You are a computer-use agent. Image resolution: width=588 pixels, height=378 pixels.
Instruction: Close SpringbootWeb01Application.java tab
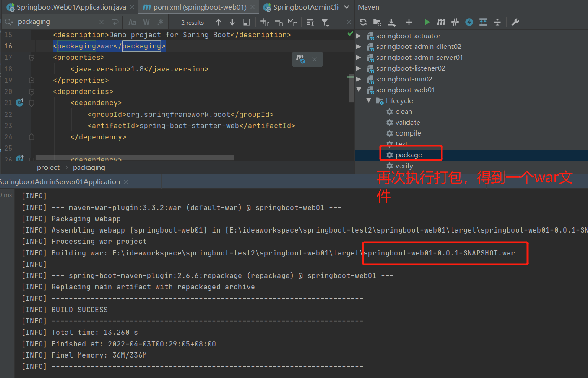pyautogui.click(x=133, y=7)
